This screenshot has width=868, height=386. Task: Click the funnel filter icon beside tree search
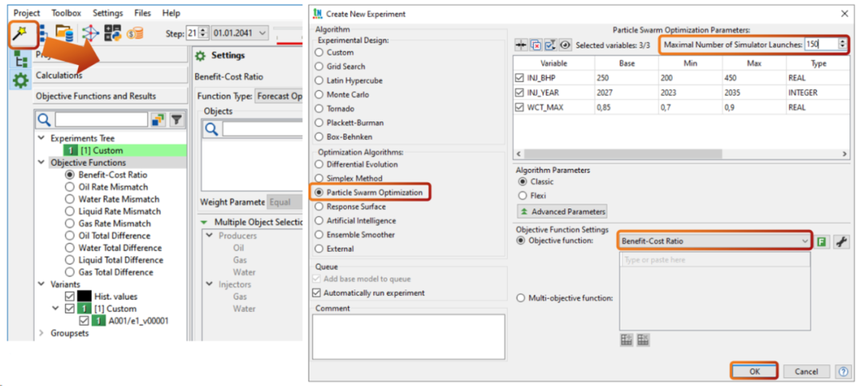click(x=176, y=119)
